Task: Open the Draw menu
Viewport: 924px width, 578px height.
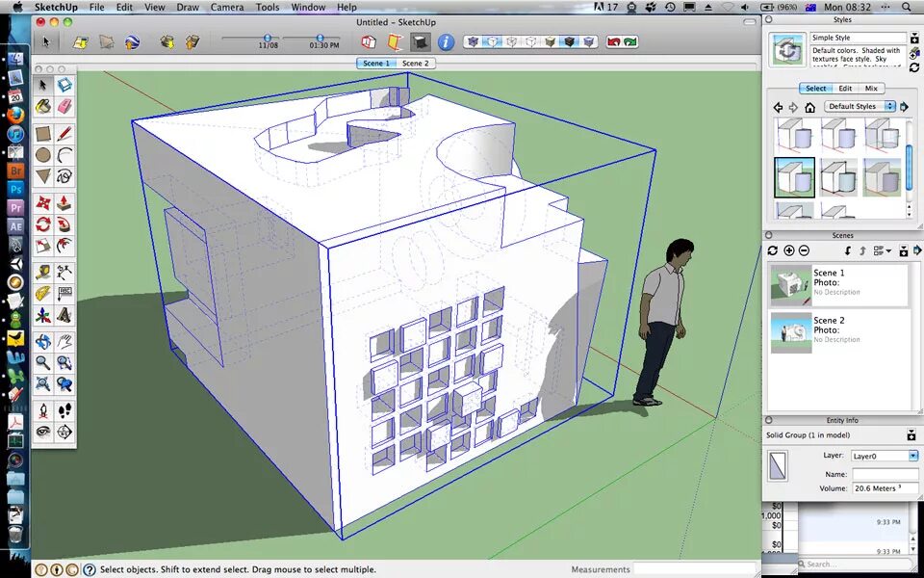Action: click(x=188, y=7)
